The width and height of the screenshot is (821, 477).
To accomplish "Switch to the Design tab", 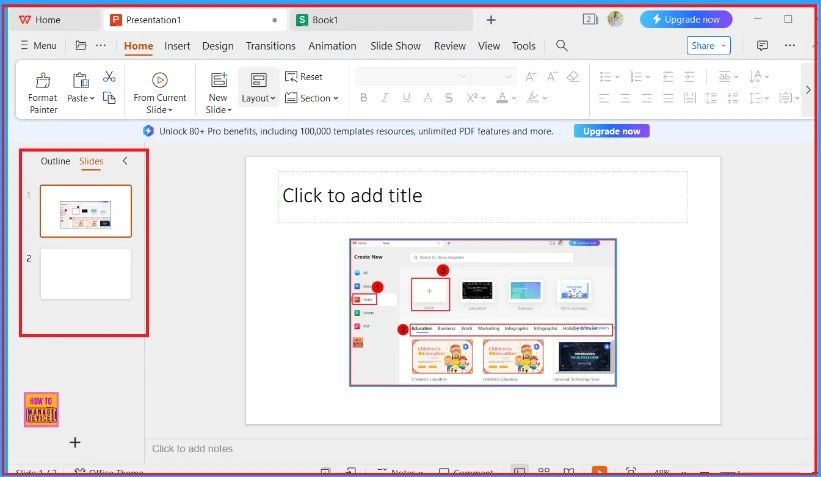I will 218,46.
